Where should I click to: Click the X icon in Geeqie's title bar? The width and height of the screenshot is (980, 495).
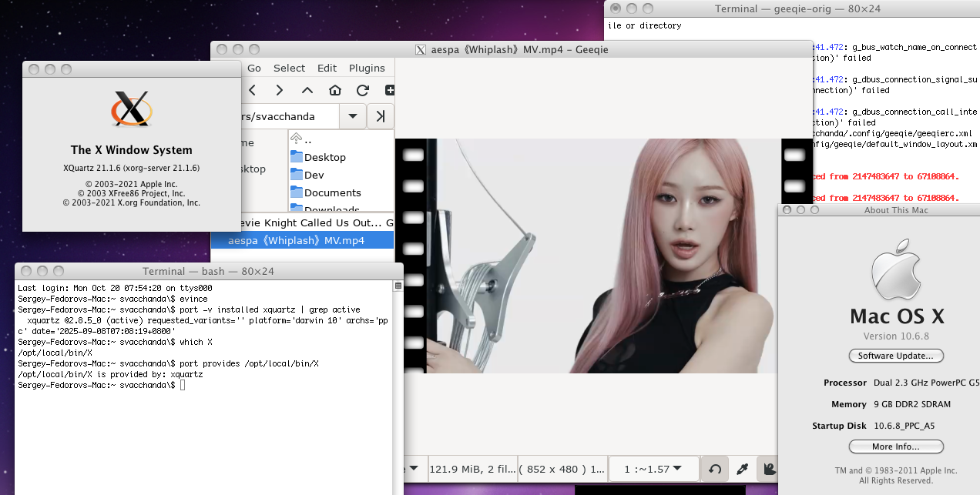[421, 49]
